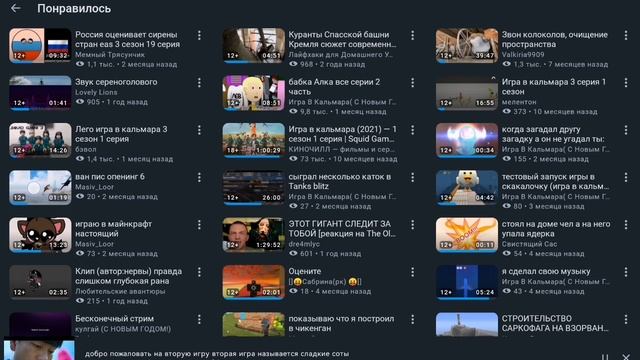Viewport: 640px width, 360px height.
Task: Open options for 'когда загадал другу' video
Action: (626, 130)
